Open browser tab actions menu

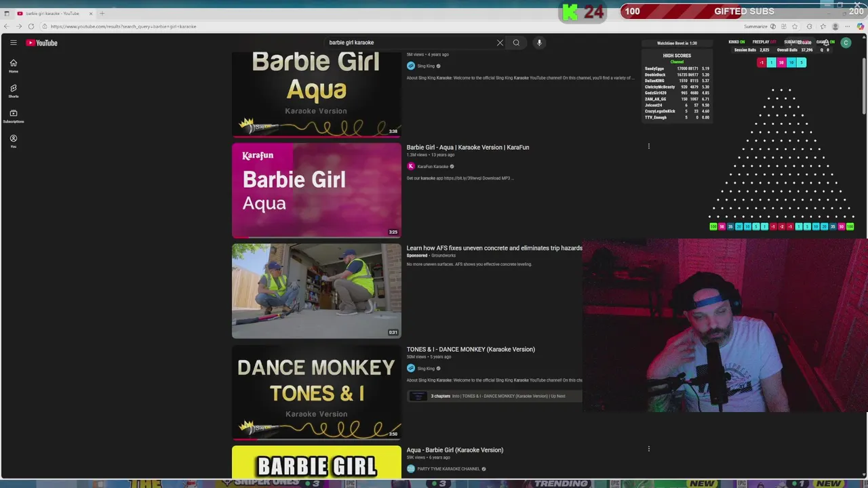pos(7,14)
